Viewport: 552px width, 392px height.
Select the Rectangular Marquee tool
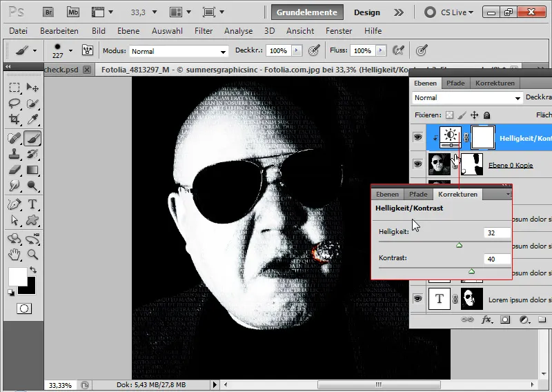(x=14, y=88)
